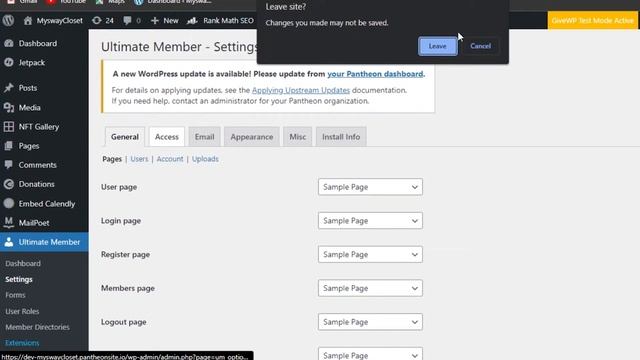Click the Donations sidebar icon

click(9, 184)
